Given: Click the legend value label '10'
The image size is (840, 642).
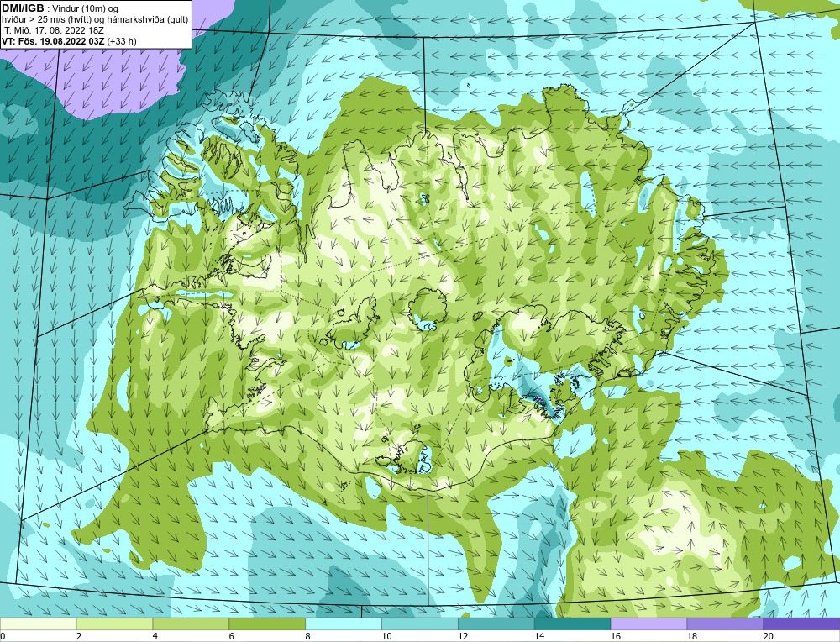Looking at the screenshot, I should 386,636.
